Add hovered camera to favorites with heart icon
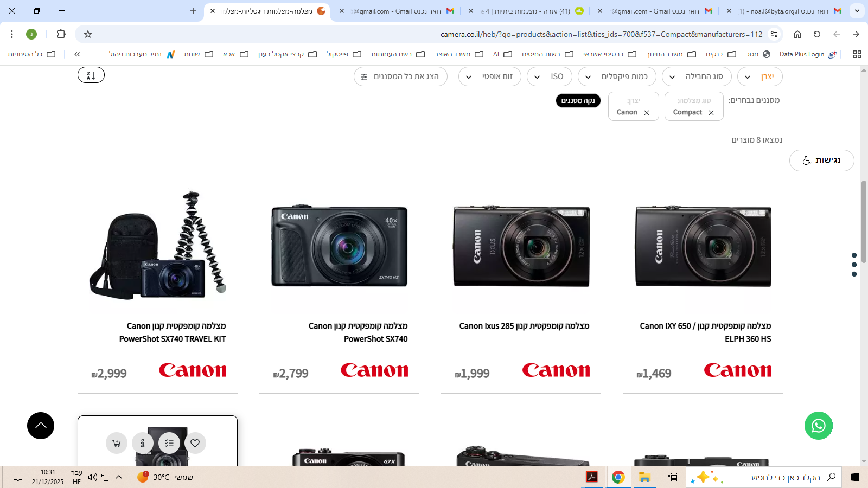This screenshot has height=488, width=868. click(195, 443)
